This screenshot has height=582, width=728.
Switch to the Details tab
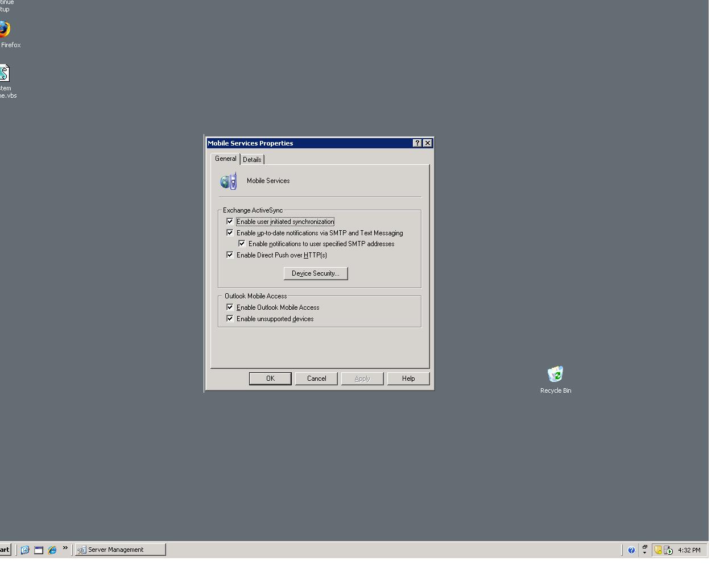tap(252, 160)
